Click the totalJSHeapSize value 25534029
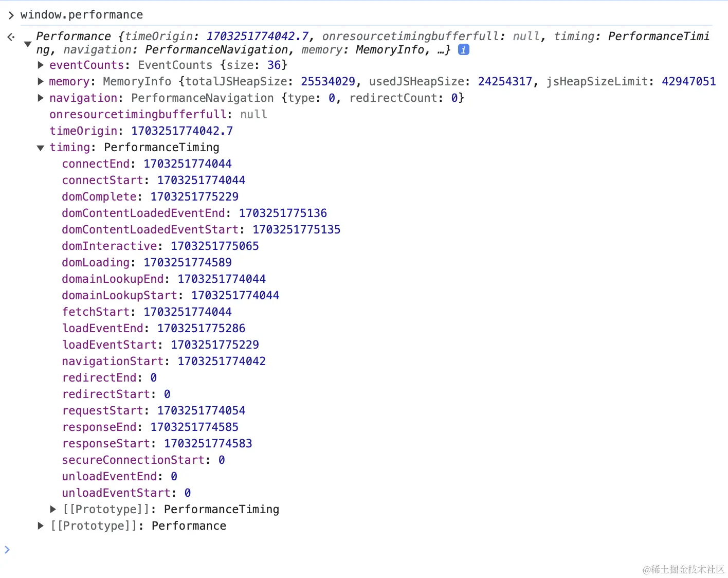The image size is (728, 578). pos(328,81)
